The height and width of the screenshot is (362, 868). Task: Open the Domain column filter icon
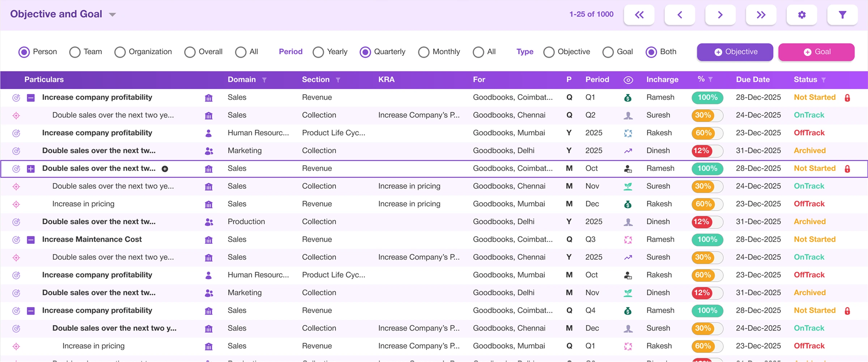point(265,80)
